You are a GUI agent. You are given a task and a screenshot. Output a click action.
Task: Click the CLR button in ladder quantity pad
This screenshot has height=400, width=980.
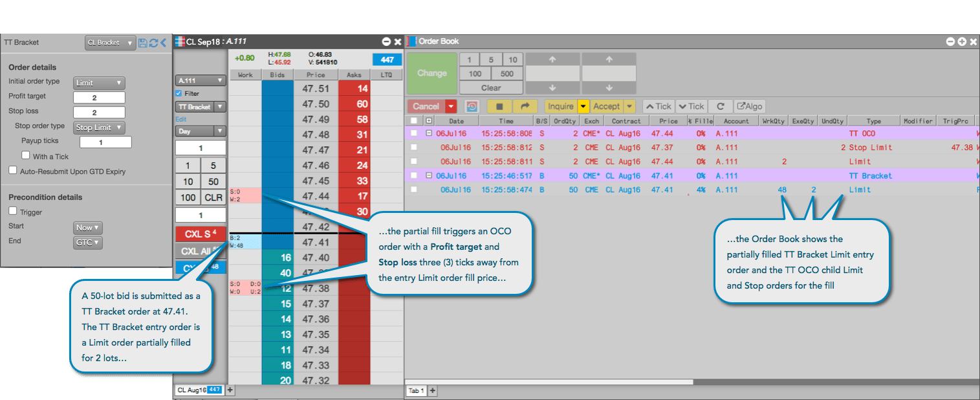pyautogui.click(x=213, y=197)
